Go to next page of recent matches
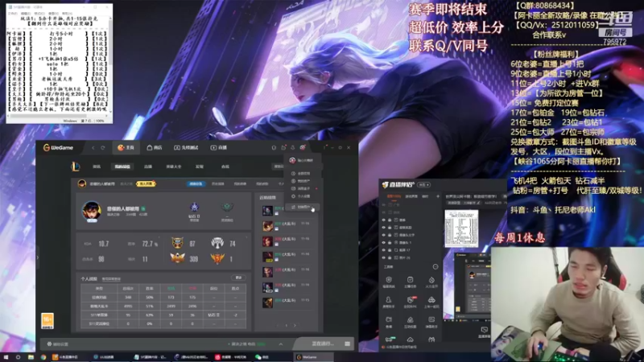 295,326
